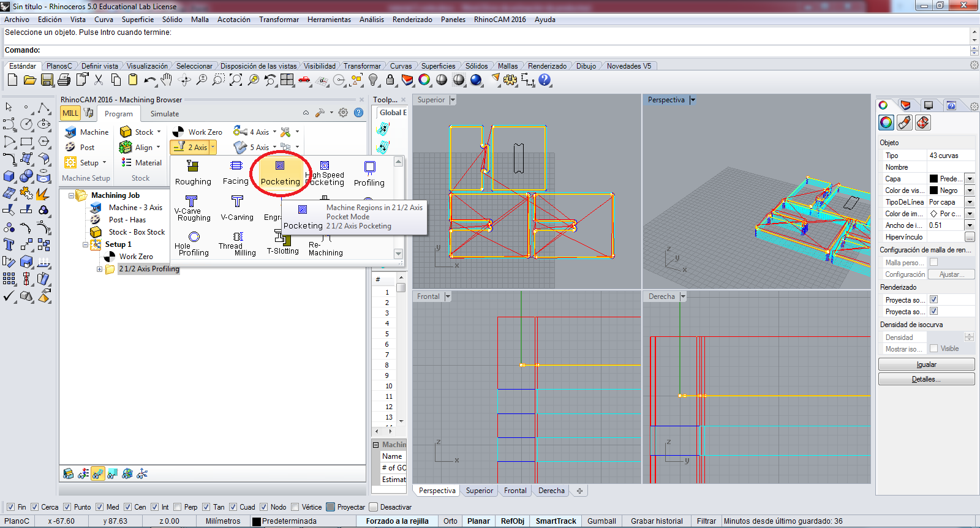Click the Ancho de impresión value field
Image resolution: width=980 pixels, height=528 pixels.
click(945, 225)
